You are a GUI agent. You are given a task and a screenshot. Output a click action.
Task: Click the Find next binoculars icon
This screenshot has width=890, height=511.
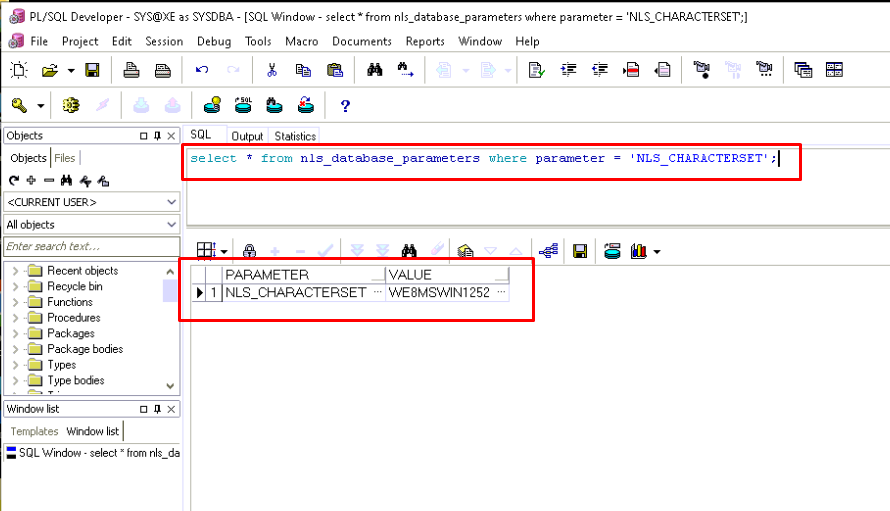click(x=405, y=70)
